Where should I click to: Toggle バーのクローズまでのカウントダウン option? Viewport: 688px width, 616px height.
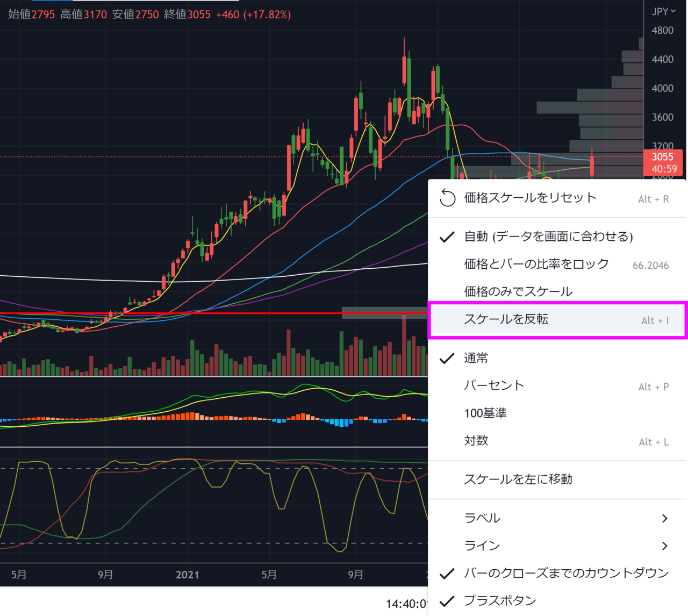[557, 574]
